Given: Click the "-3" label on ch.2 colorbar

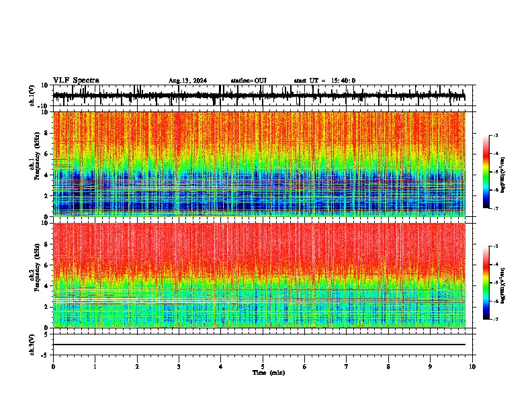Looking at the screenshot, I should pos(496,246).
